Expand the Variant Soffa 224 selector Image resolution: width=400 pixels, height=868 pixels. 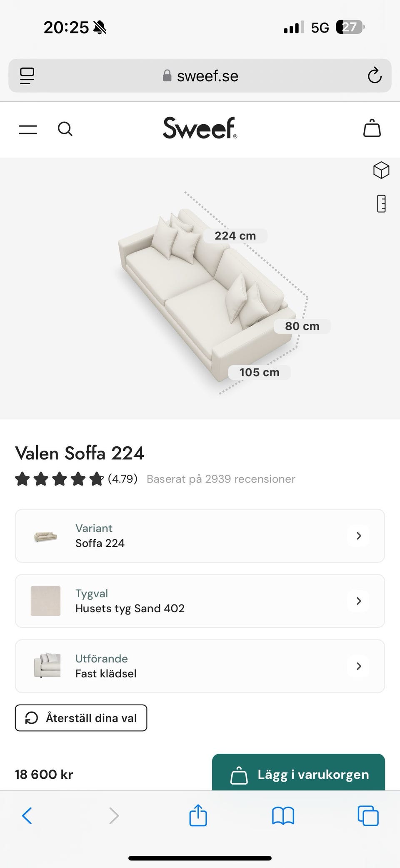[x=200, y=536]
